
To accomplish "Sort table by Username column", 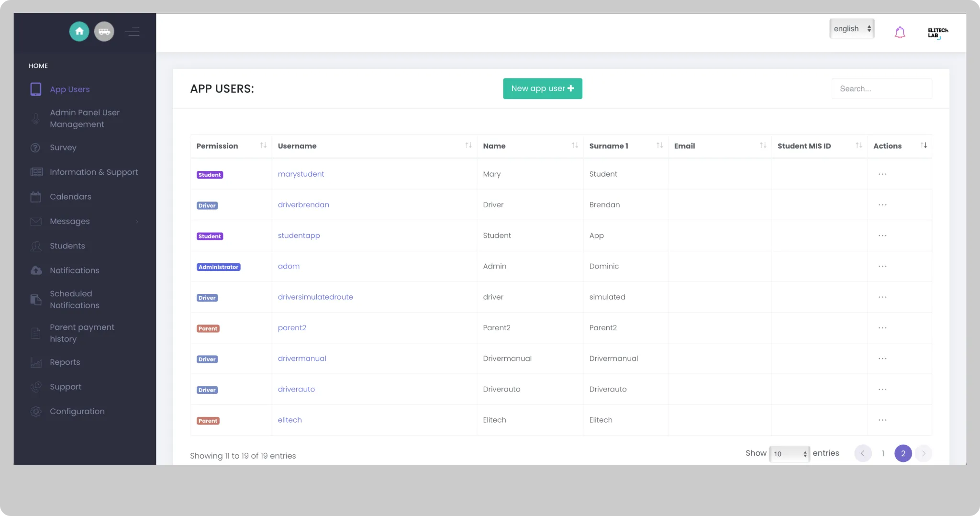I will click(468, 146).
